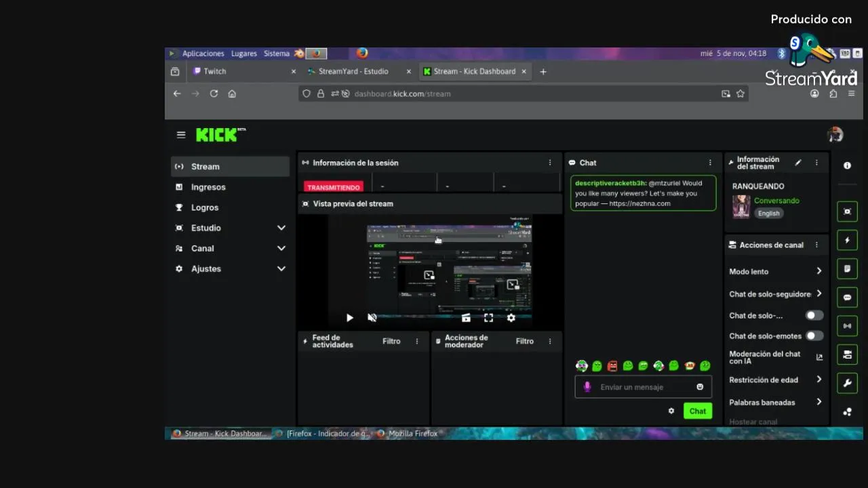Screen dimensions: 868x488
Task: Open Feed de actividades three-dot menu
Action: pos(417,342)
